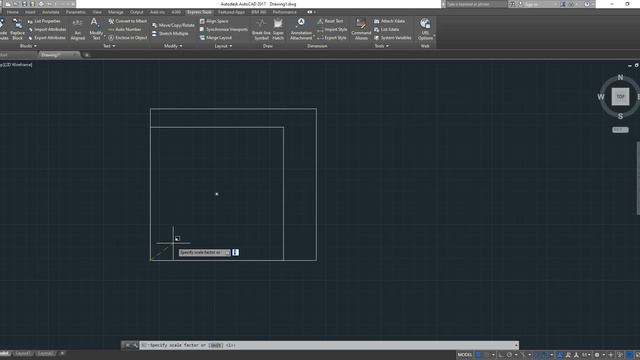Select Annotation Attachment tool

(x=301, y=29)
